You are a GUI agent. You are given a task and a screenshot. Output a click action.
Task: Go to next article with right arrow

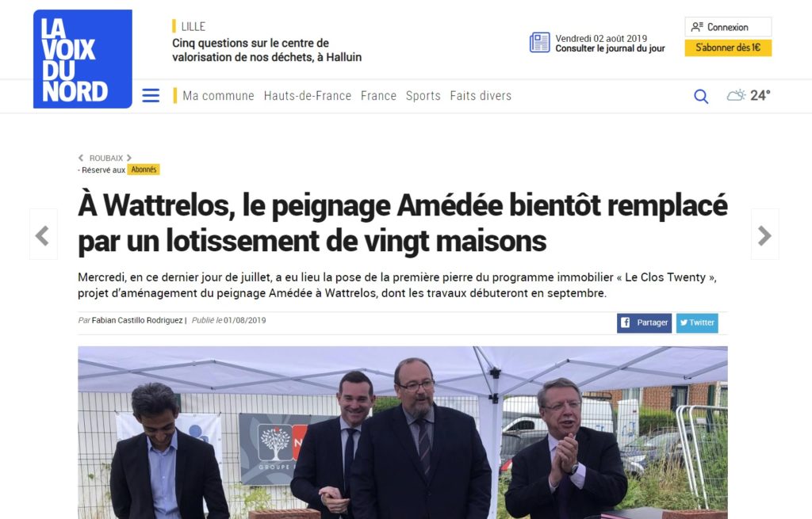point(765,235)
